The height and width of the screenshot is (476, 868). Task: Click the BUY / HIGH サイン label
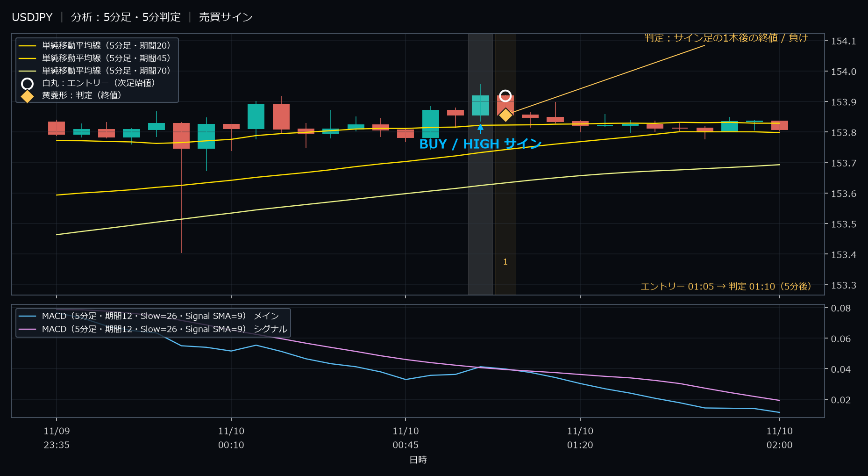pos(480,144)
